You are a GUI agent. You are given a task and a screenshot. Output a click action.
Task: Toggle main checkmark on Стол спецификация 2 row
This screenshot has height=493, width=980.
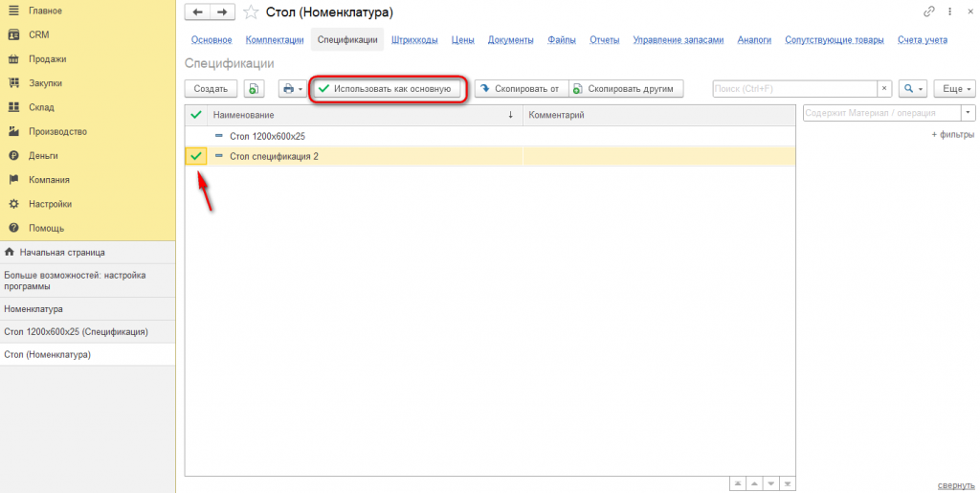tap(196, 156)
